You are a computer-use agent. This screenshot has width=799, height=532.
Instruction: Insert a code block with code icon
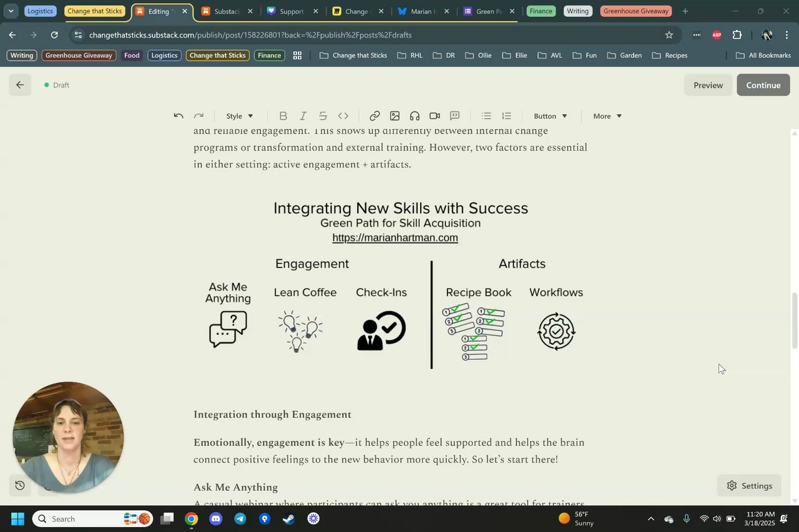coord(343,116)
